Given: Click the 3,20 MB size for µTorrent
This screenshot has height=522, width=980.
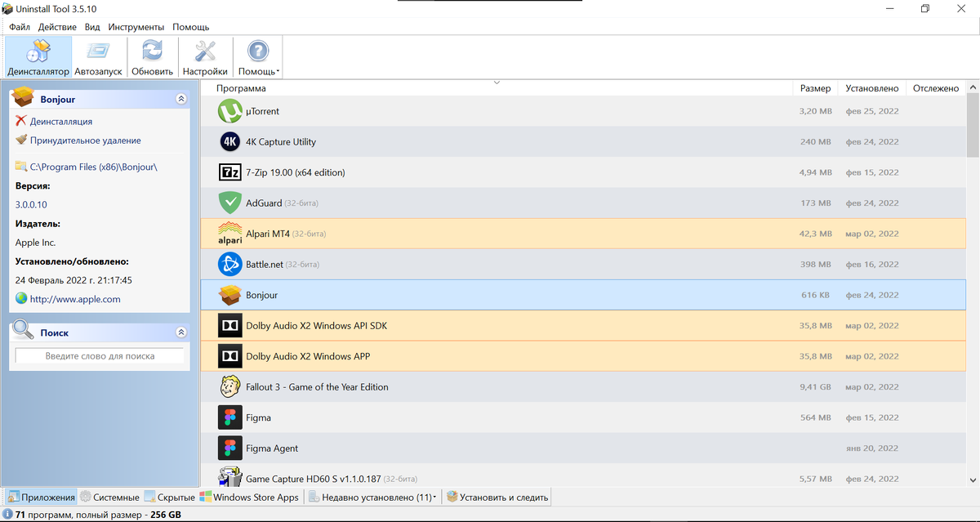Looking at the screenshot, I should tap(815, 111).
